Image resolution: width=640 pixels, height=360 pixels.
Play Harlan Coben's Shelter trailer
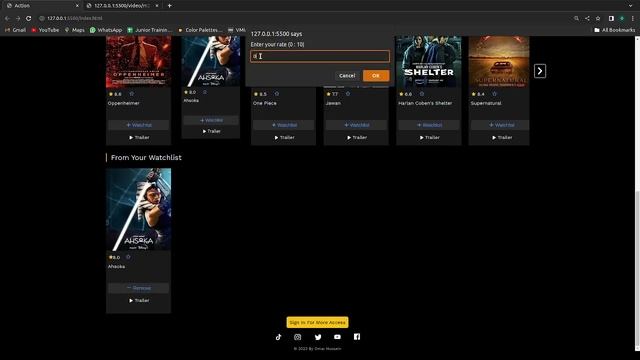429,138
